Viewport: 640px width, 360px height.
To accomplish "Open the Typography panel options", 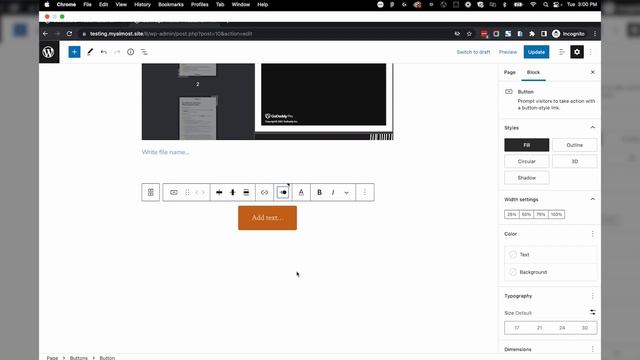I will coord(593,296).
